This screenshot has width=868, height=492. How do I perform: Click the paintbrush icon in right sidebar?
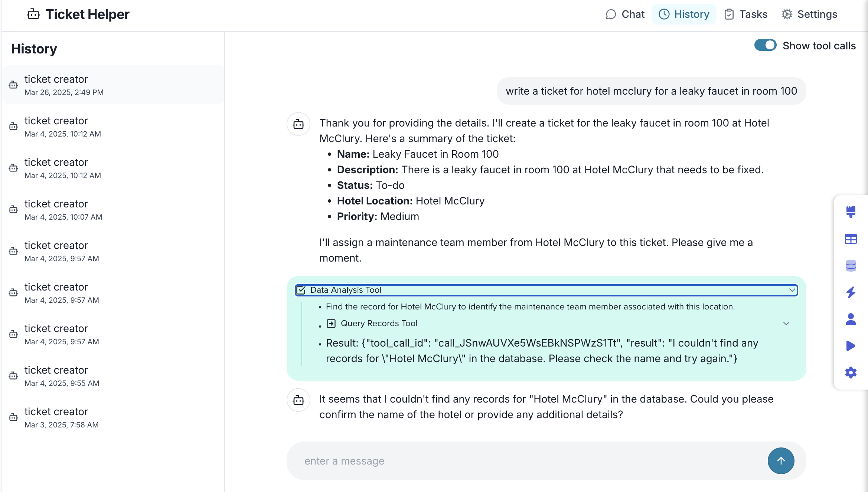click(851, 212)
